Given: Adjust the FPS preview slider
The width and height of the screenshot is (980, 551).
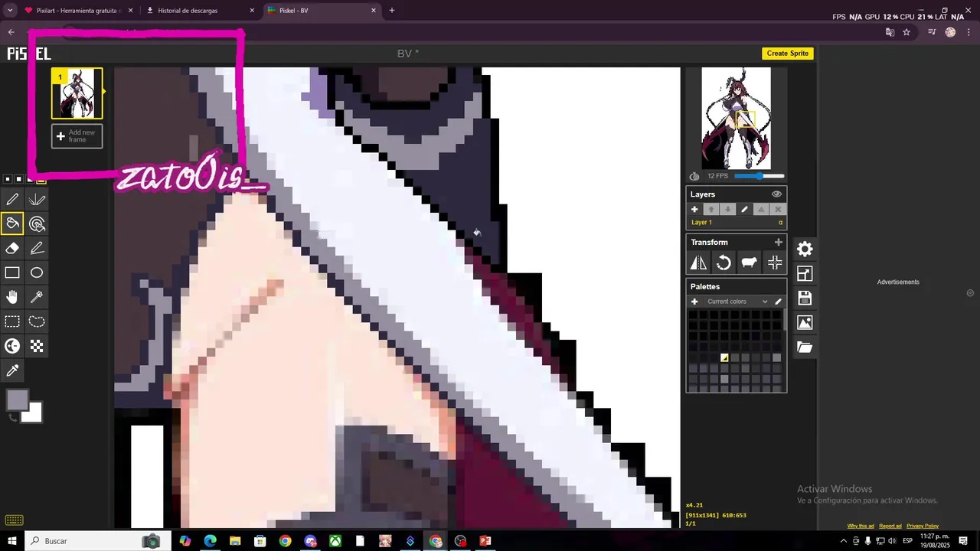Looking at the screenshot, I should [x=759, y=176].
